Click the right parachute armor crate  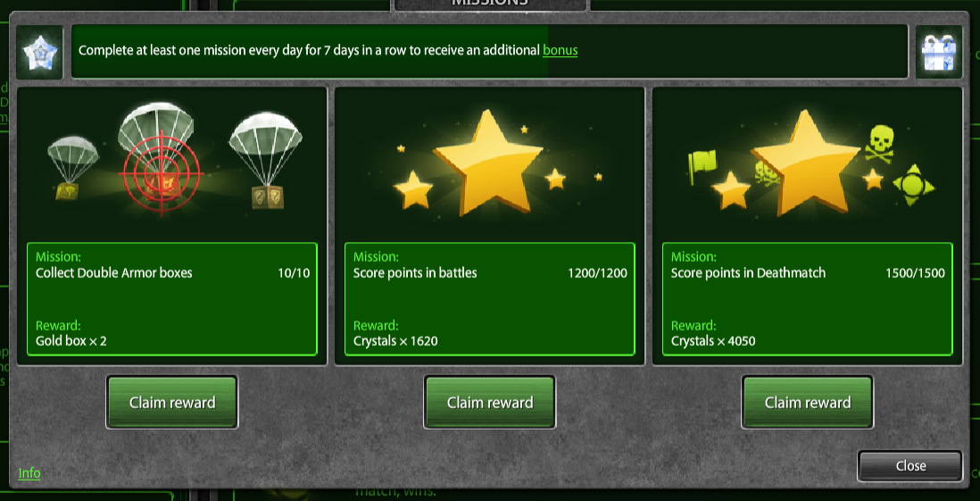[x=266, y=160]
